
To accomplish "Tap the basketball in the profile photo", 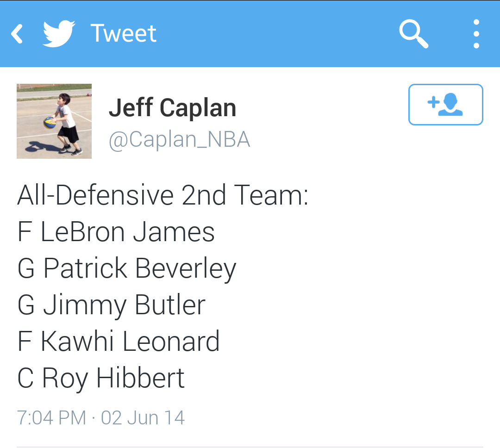I will [49, 122].
